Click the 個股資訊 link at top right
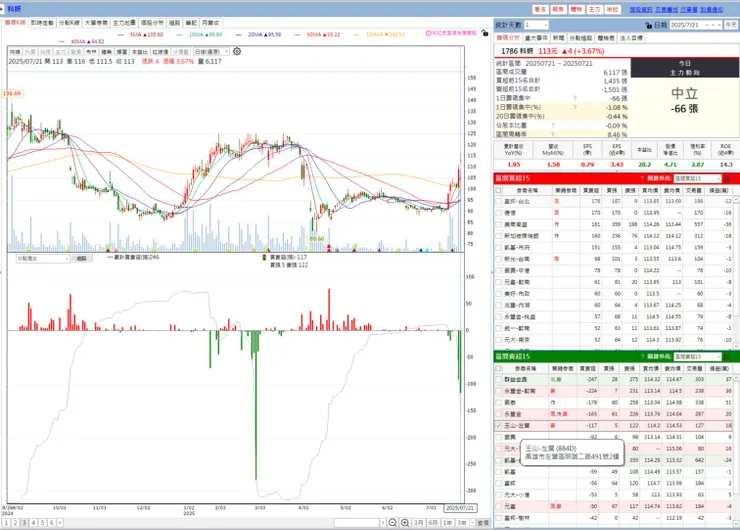This screenshot has width=740, height=530. coord(641,9)
